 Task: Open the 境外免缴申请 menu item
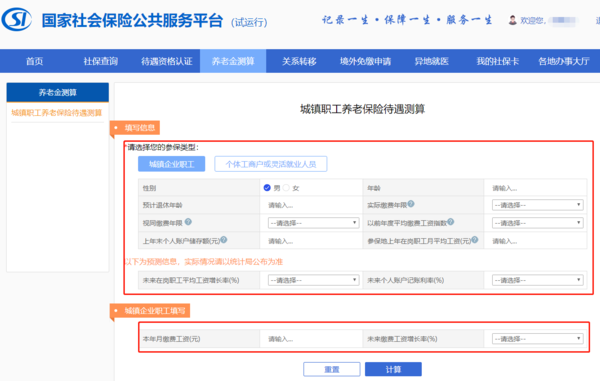point(365,61)
